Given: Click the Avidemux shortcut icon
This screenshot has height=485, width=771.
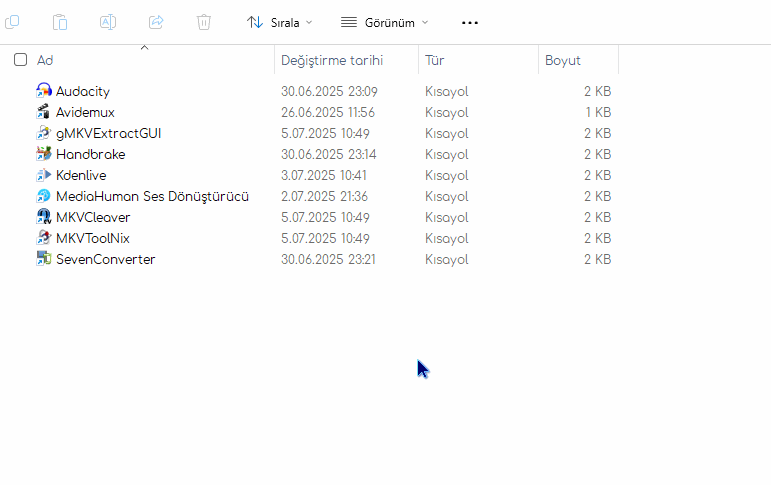Looking at the screenshot, I should tap(44, 112).
